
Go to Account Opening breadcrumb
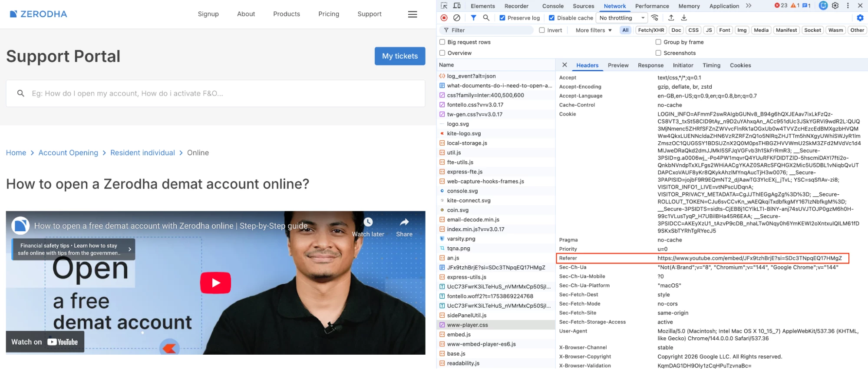(x=68, y=153)
